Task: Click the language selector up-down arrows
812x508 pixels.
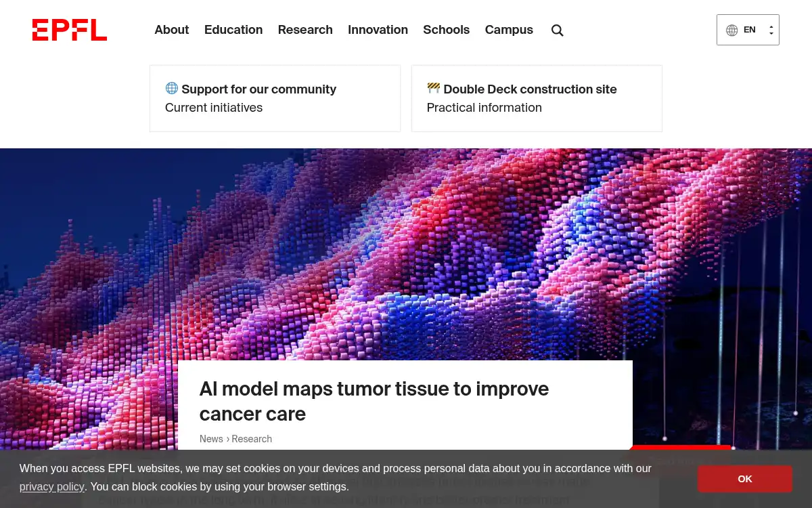Action: point(771,30)
